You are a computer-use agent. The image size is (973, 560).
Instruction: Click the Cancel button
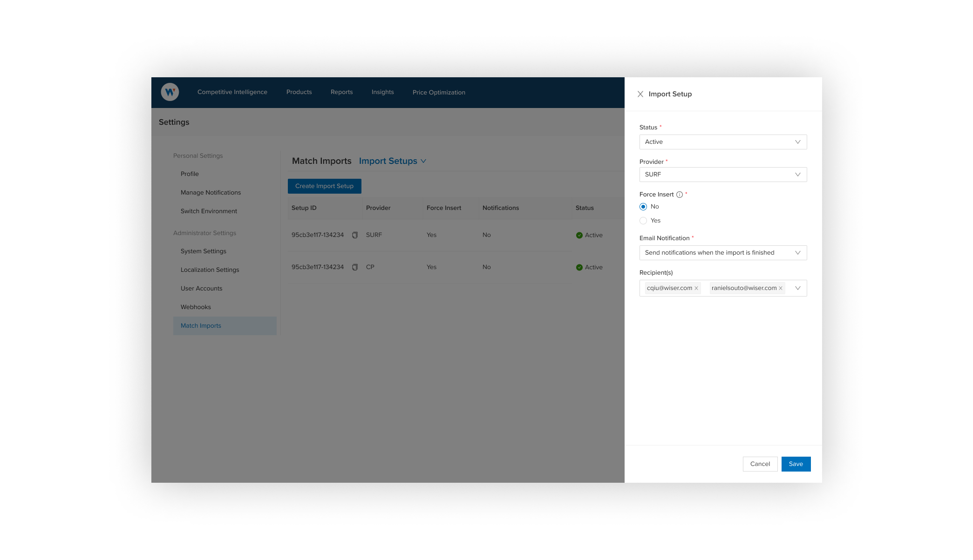[760, 464]
